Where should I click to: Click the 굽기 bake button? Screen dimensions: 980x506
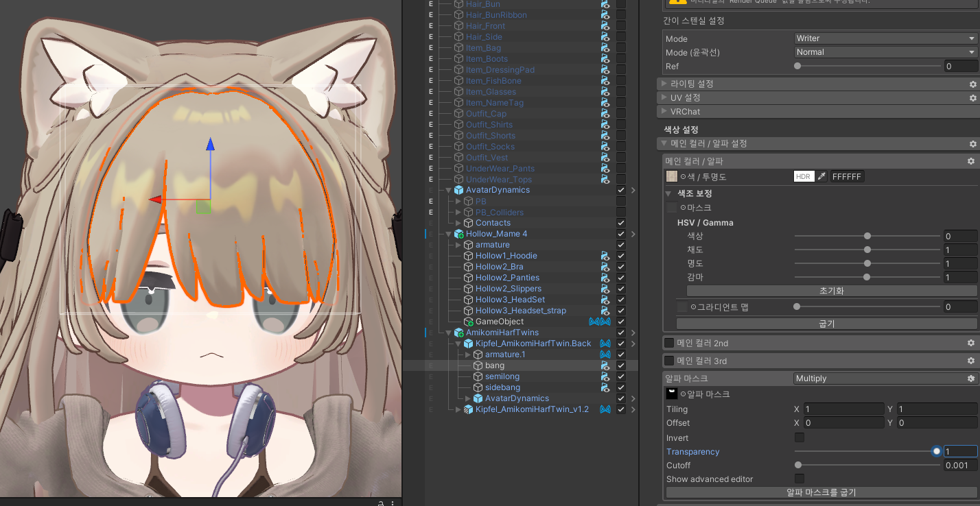point(826,324)
